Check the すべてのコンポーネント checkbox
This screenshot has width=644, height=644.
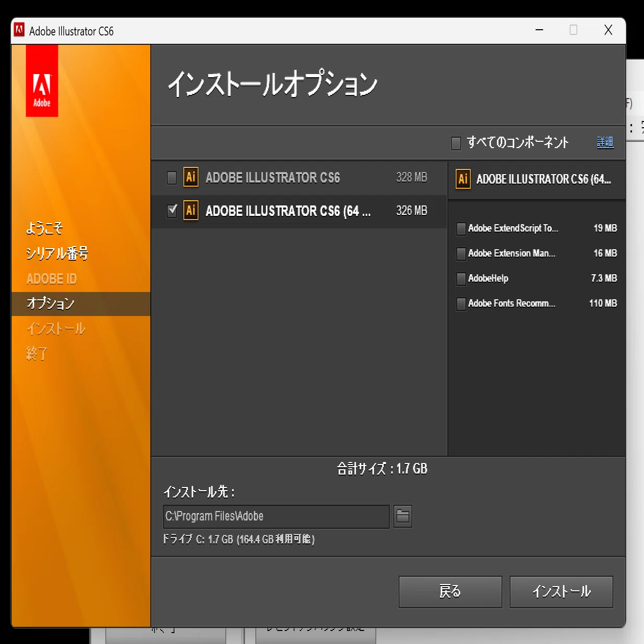click(456, 143)
